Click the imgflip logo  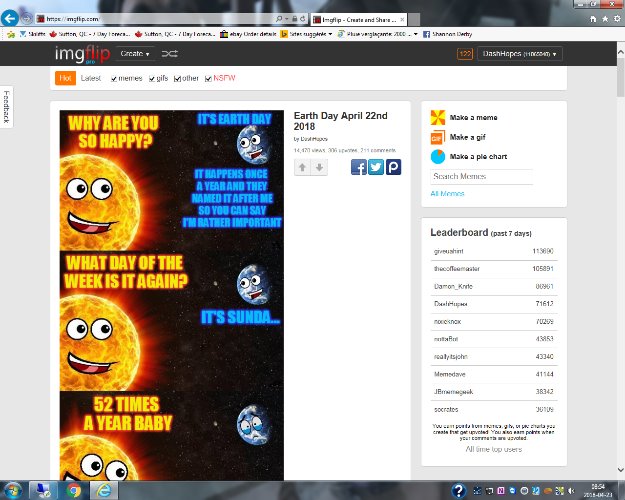coord(83,54)
